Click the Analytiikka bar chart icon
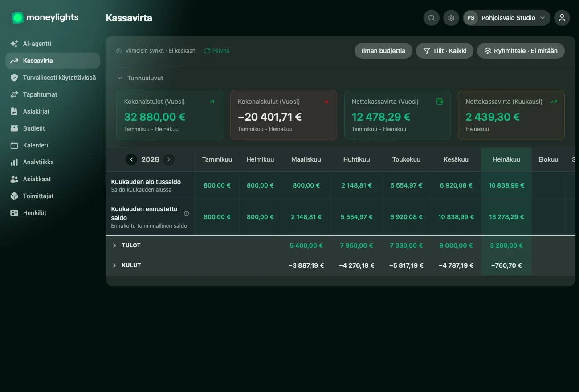The width and height of the screenshot is (579, 392). (x=14, y=162)
